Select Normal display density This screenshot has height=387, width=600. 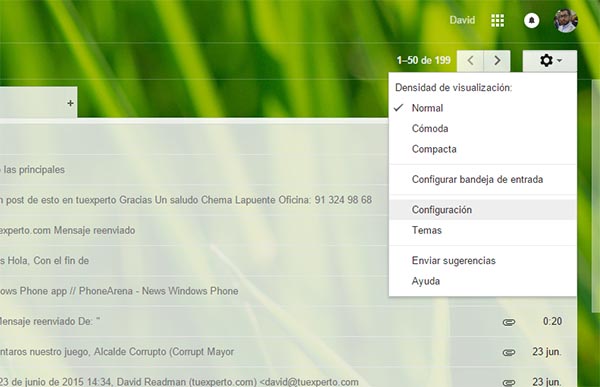point(483,108)
